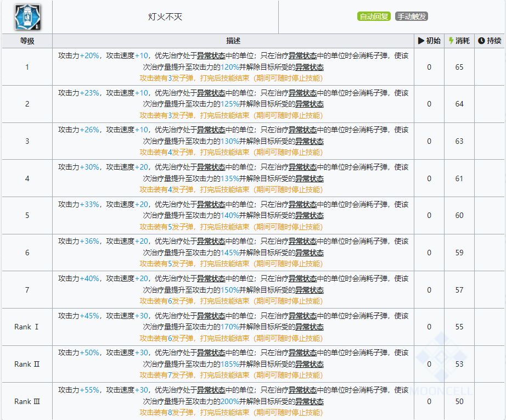
Task: Click the +20% attack value in level 1
Action: (89, 55)
